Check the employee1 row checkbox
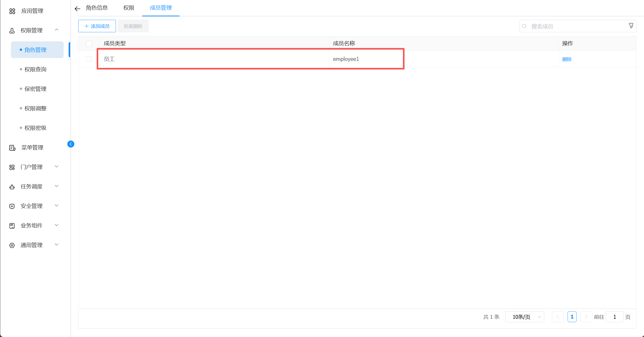Viewport: 644px width, 337px height. click(89, 59)
